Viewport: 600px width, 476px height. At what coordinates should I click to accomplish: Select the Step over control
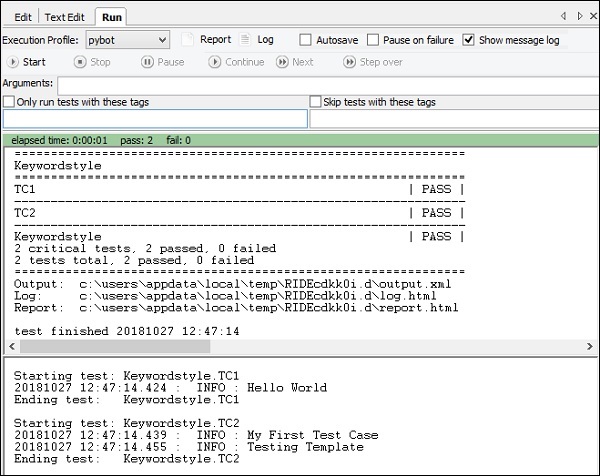click(x=372, y=62)
